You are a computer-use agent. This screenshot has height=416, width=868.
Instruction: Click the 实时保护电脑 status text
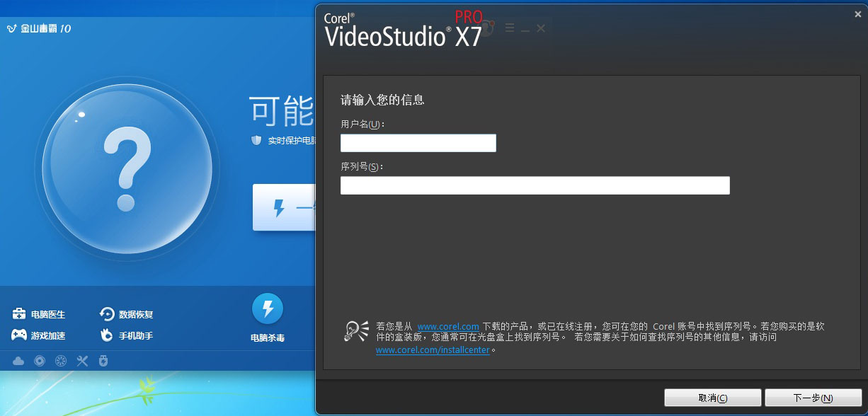tap(292, 141)
